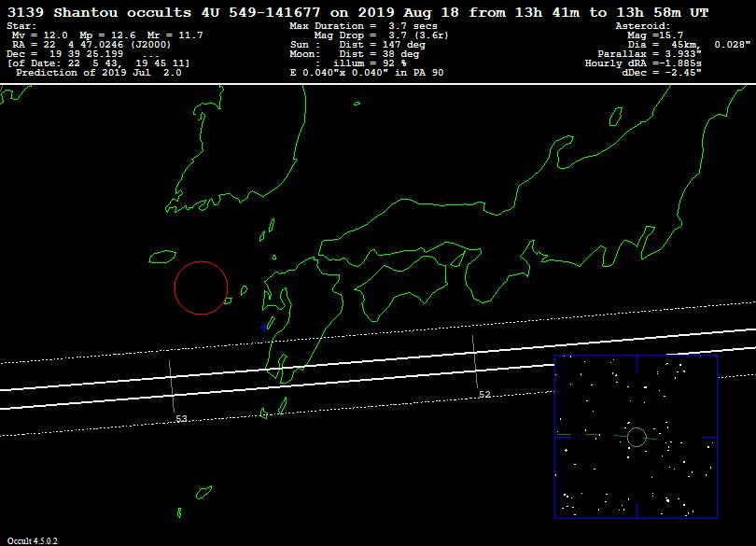Click '[of Date: 22 5 43, 19 45 11]' text
The width and height of the screenshot is (756, 546).
pos(98,63)
